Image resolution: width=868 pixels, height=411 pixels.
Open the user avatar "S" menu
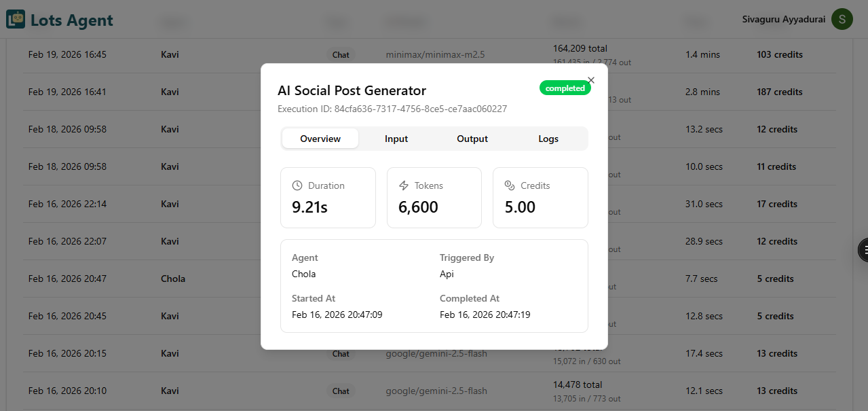click(x=842, y=19)
